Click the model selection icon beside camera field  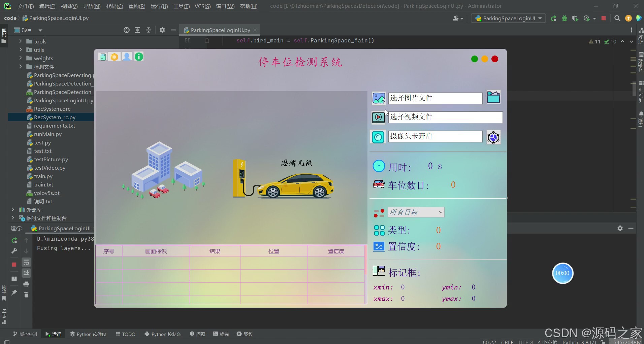(493, 137)
